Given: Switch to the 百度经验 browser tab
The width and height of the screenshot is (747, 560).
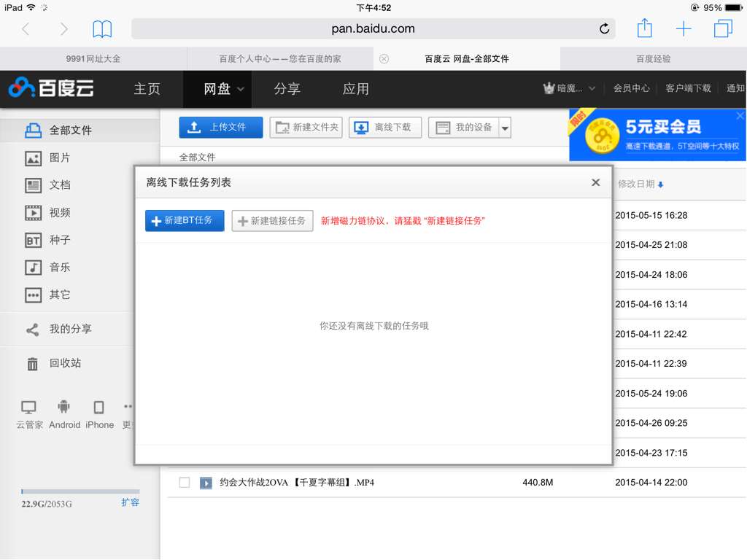Looking at the screenshot, I should pos(653,58).
